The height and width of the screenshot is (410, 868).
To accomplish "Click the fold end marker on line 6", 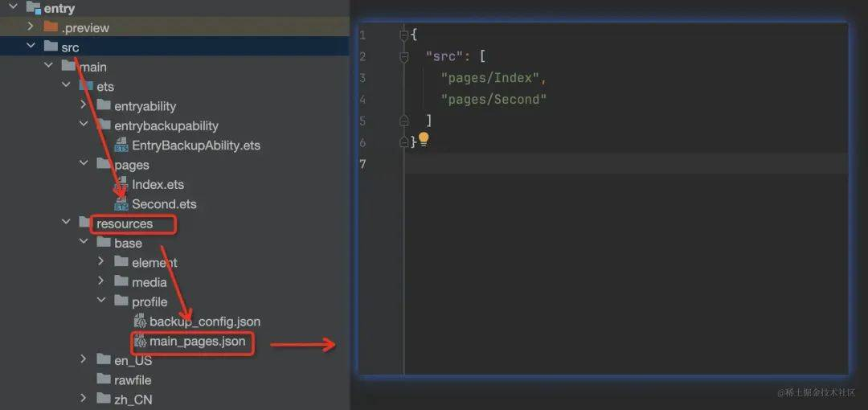I will 404,141.
